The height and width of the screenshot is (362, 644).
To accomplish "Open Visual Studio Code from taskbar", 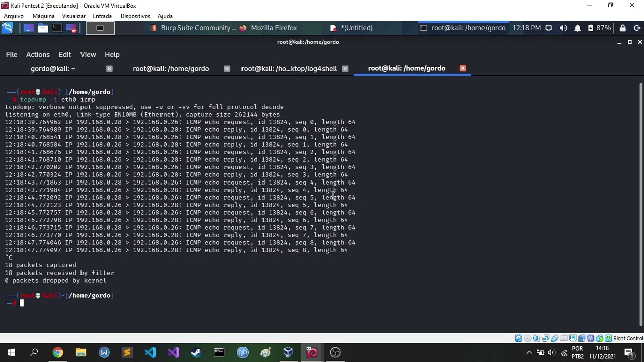I will pyautogui.click(x=150, y=353).
